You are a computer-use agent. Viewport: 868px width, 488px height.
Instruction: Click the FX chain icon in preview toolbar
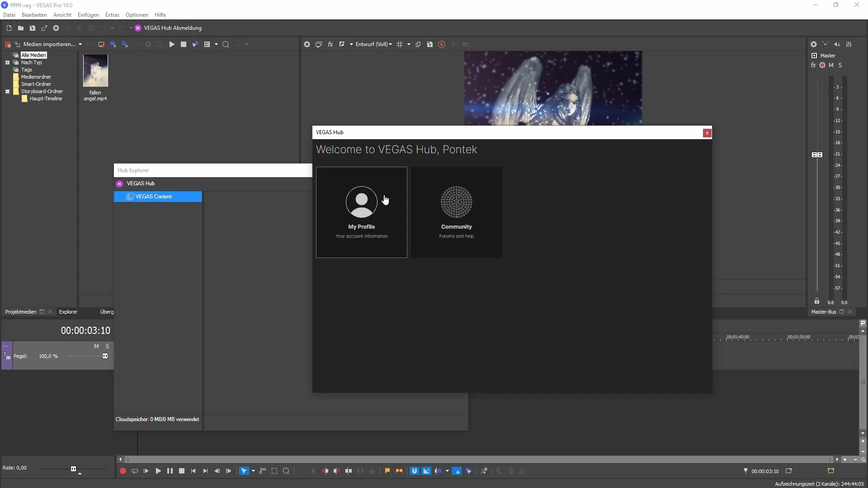pyautogui.click(x=330, y=44)
